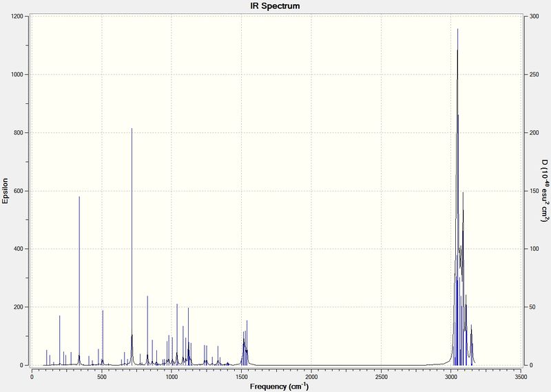Click the 400 tick on the Epsilon axis
Viewport: 551px width, 392px height.
[x=19, y=249]
